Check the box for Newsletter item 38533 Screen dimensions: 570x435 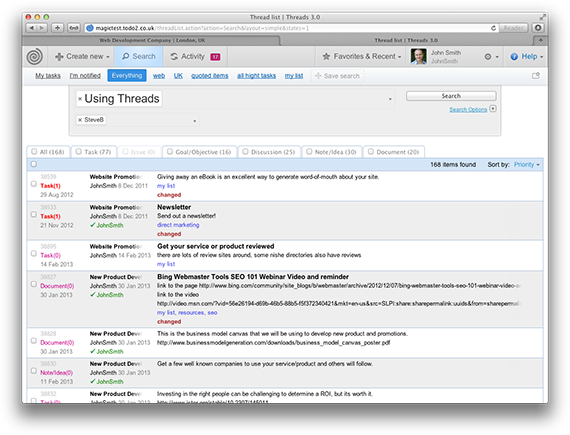(x=34, y=214)
